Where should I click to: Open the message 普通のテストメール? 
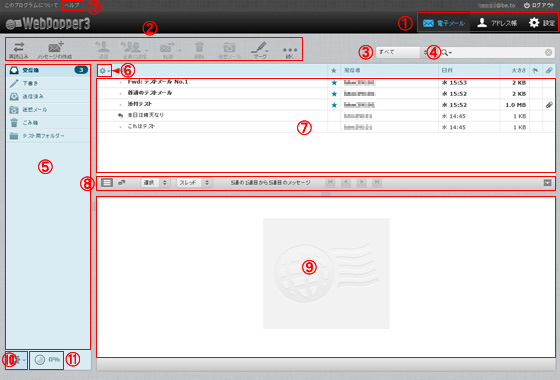point(150,93)
